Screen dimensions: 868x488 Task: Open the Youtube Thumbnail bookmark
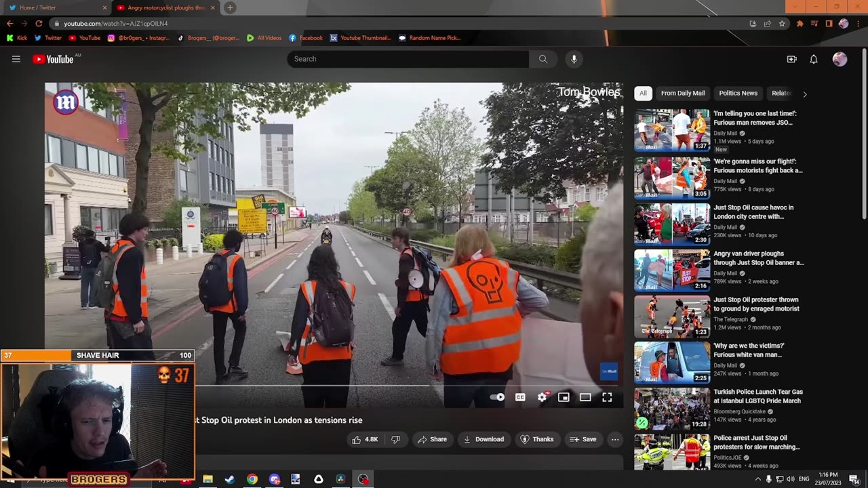click(x=361, y=38)
